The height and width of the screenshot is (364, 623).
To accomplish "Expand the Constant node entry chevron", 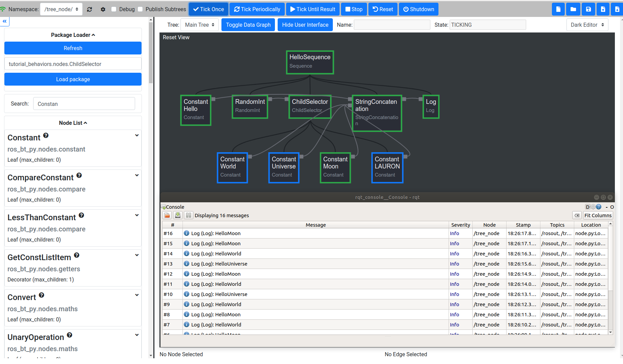I will click(137, 135).
